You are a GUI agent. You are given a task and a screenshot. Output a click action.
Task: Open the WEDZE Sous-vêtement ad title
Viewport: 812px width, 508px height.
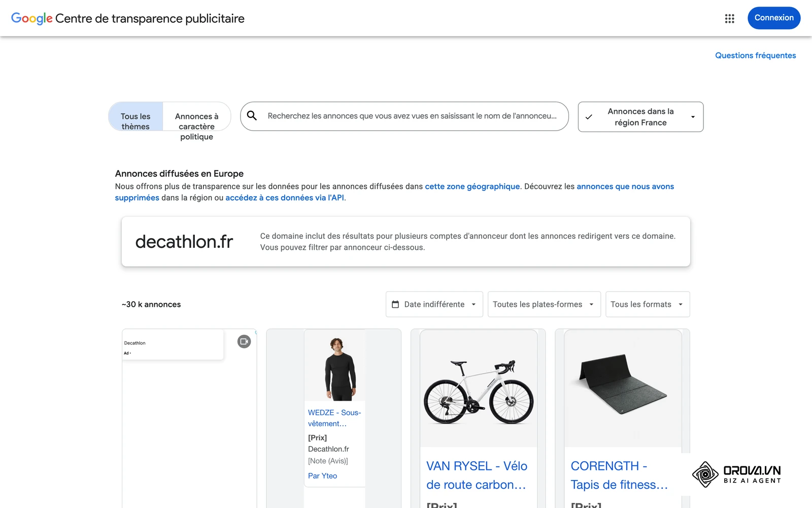click(334, 418)
